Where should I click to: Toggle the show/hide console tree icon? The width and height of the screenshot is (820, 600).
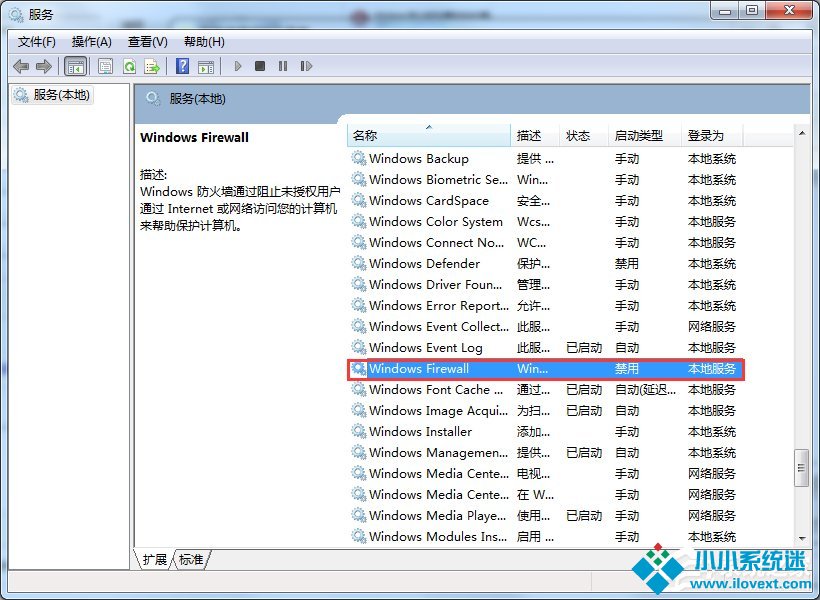click(75, 66)
